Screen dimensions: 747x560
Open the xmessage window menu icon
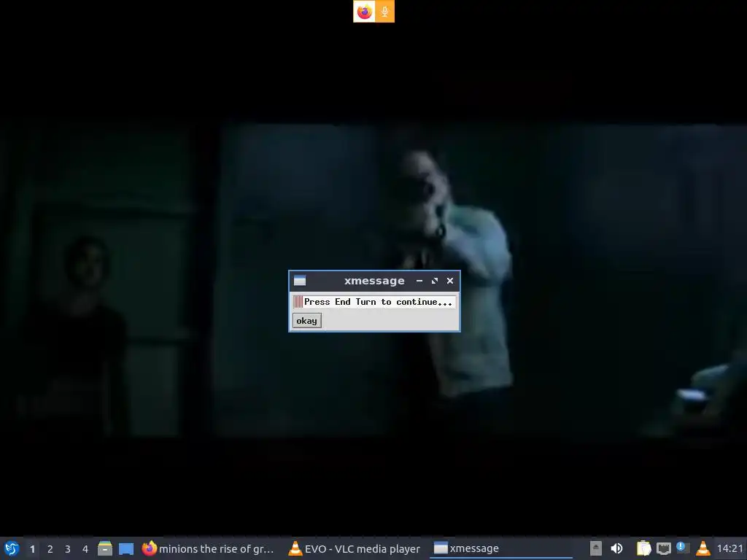tap(300, 281)
